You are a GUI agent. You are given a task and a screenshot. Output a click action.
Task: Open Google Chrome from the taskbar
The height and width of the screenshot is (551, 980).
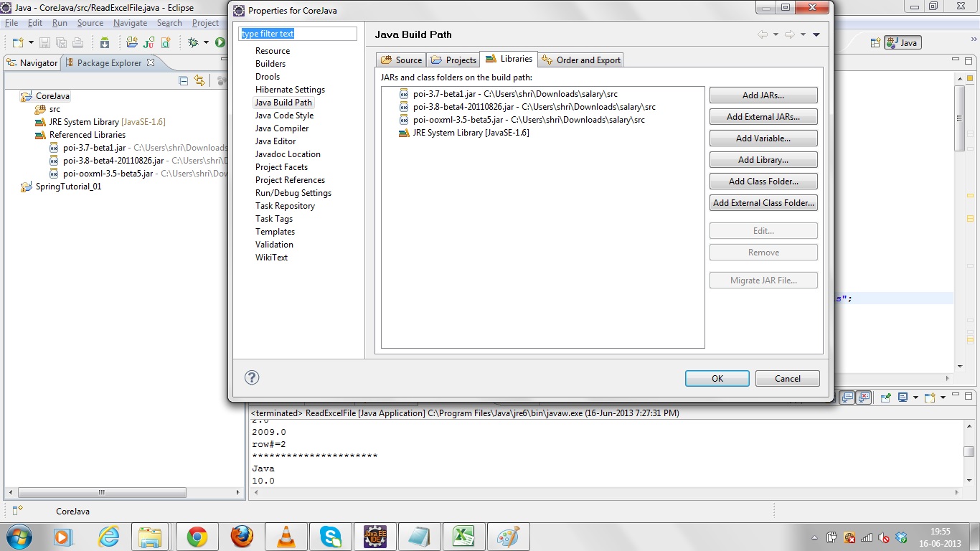click(x=197, y=537)
